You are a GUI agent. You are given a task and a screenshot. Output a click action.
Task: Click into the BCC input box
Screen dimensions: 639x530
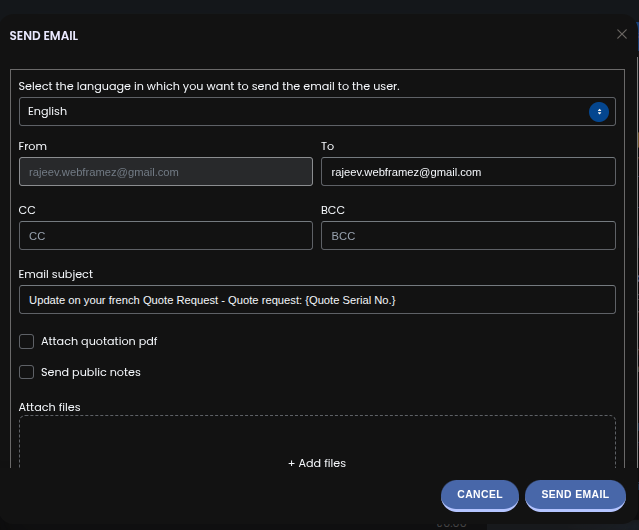click(x=467, y=236)
